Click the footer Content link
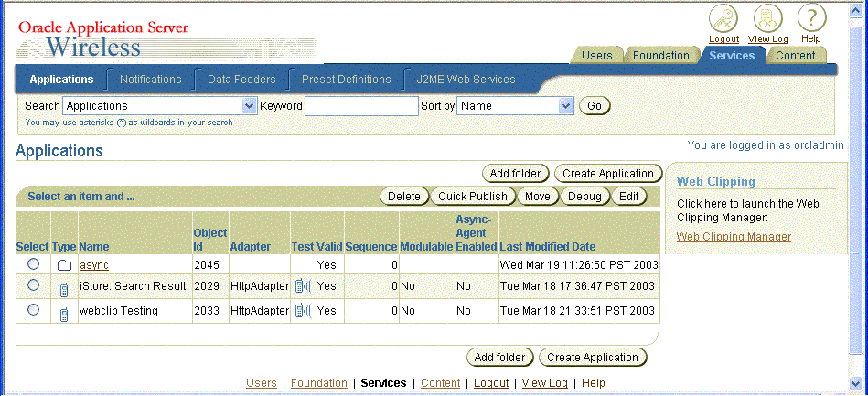This screenshot has height=396, width=868. [x=441, y=382]
